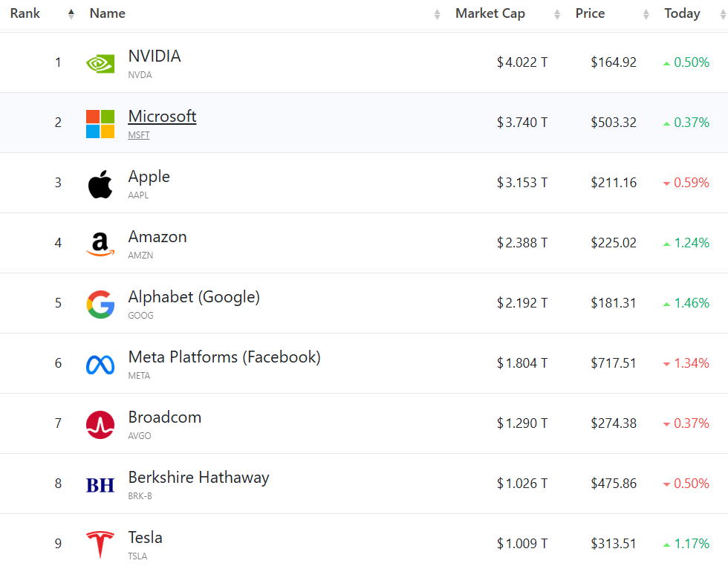Viewport: 728px width, 569px height.
Task: Click the Berkshire Hathaway BH logo
Action: pyautogui.click(x=100, y=485)
